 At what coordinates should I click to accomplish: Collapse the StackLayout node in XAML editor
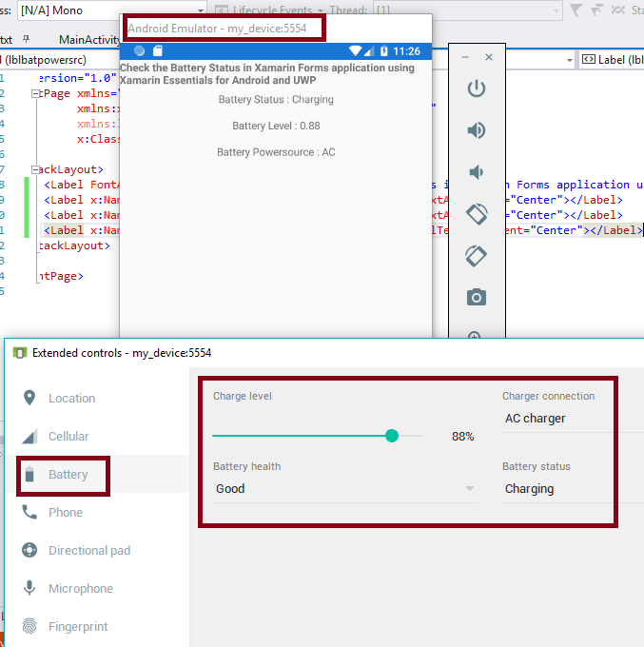coord(35,170)
